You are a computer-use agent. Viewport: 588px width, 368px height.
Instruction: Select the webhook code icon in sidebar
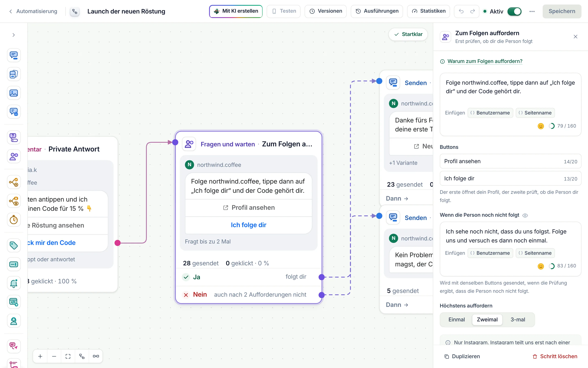14,302
